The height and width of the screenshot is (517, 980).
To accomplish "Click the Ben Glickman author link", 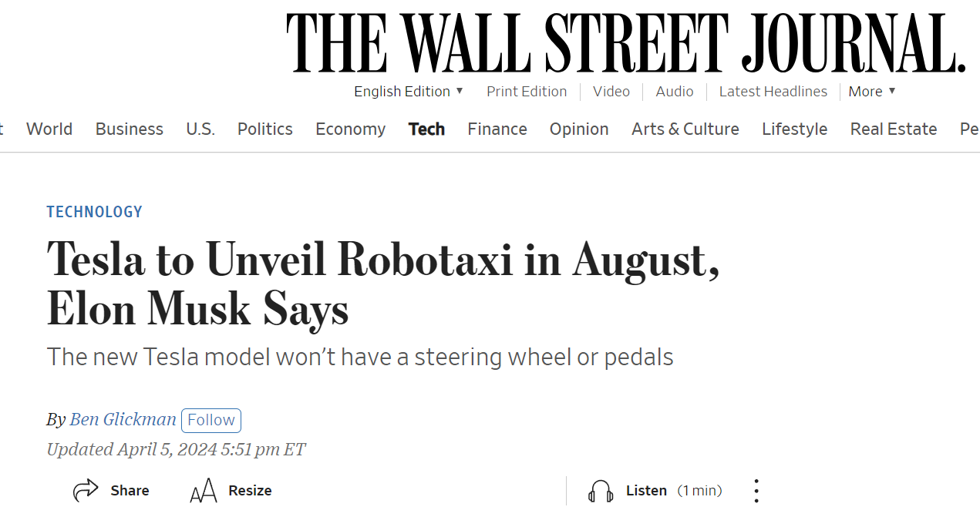I will pos(123,420).
